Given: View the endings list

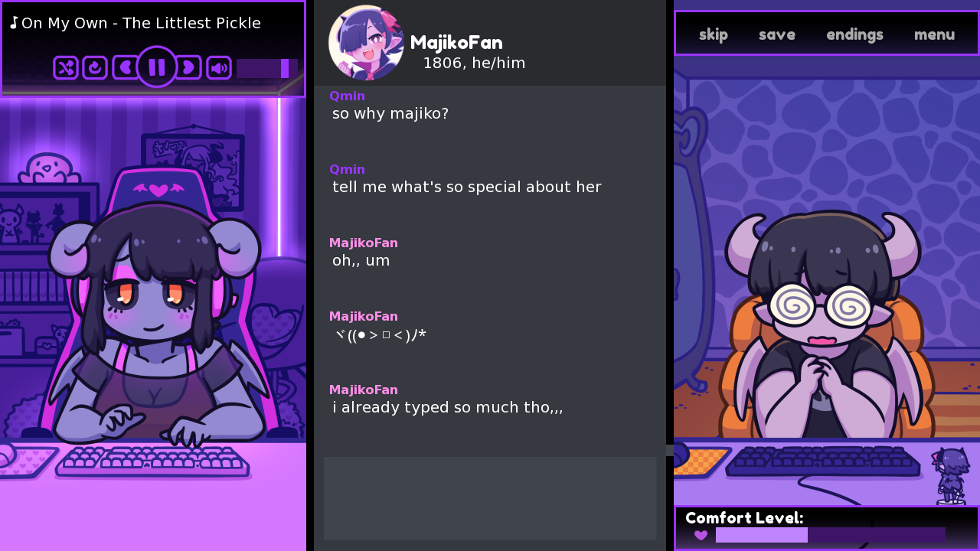Looking at the screenshot, I should [855, 34].
